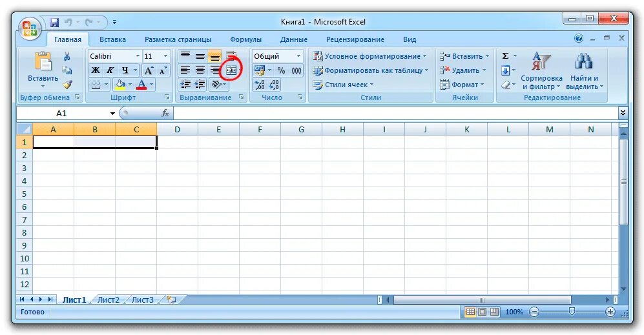Open the font size 11 dropdown
Screen dimensions: 644x335
165,56
